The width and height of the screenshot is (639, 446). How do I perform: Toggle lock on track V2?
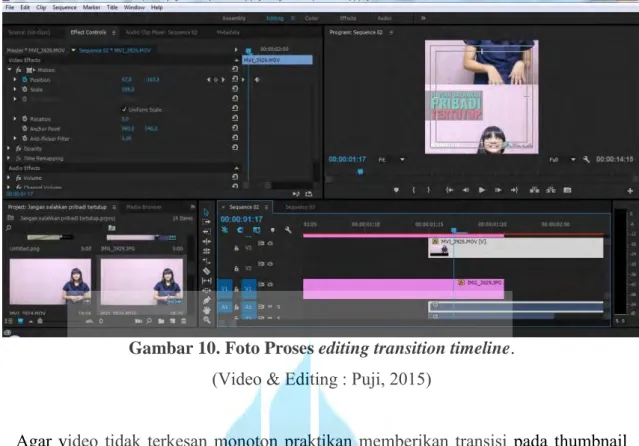coord(236,268)
